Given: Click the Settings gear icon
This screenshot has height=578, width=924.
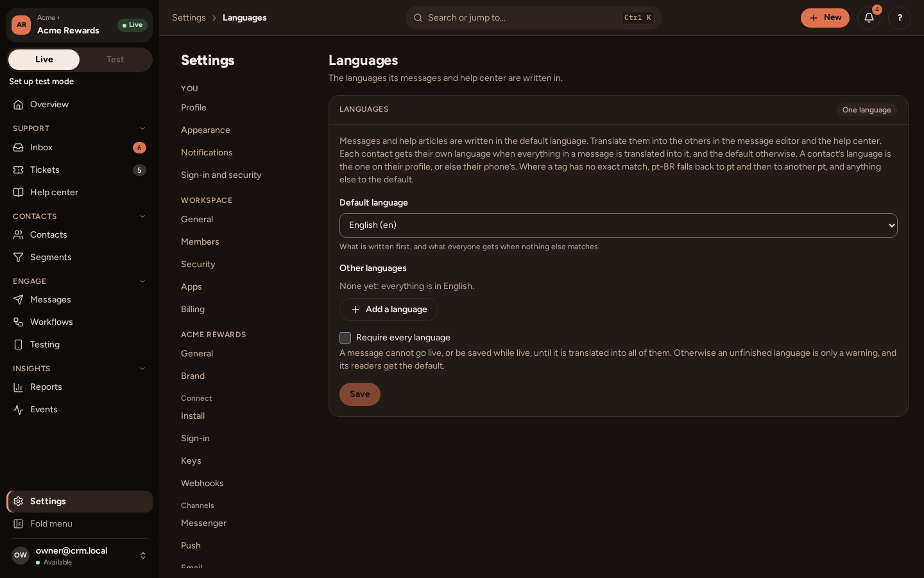Looking at the screenshot, I should [19, 502].
